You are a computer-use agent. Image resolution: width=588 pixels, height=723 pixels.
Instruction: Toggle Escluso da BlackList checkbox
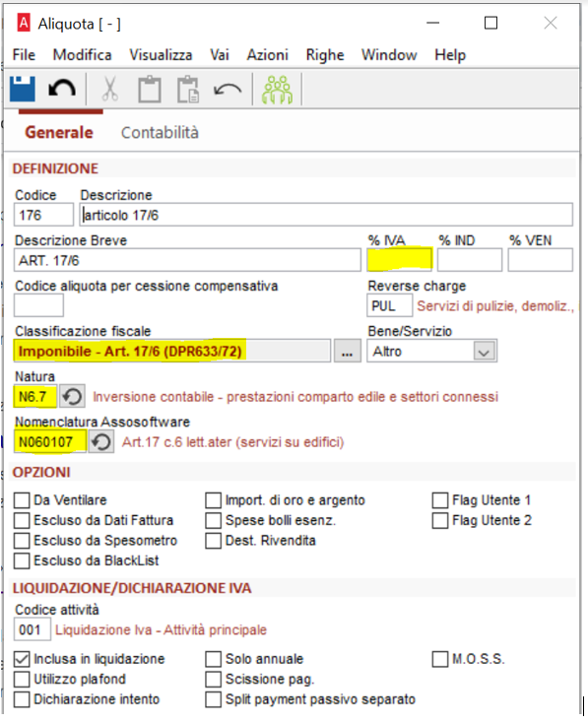(22, 560)
